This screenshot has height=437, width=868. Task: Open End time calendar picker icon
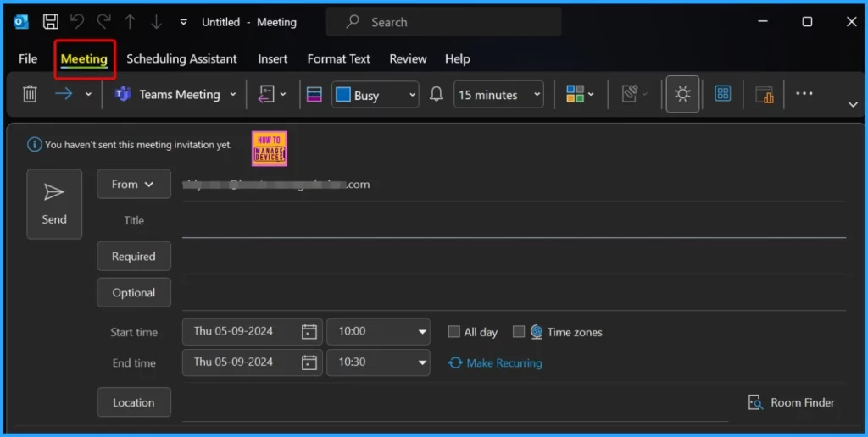tap(309, 362)
